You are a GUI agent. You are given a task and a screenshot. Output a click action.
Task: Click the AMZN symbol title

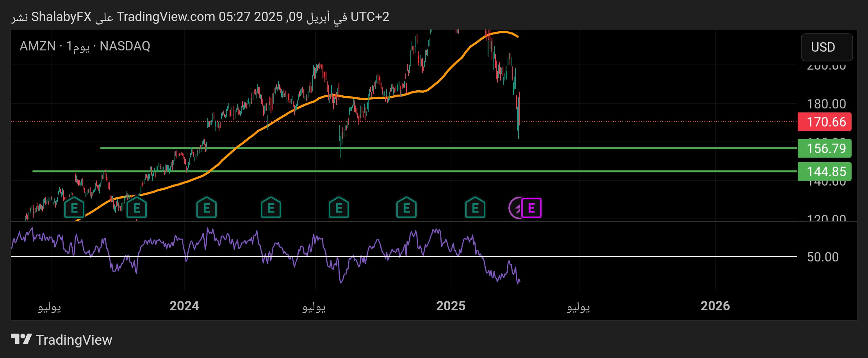pos(37,46)
